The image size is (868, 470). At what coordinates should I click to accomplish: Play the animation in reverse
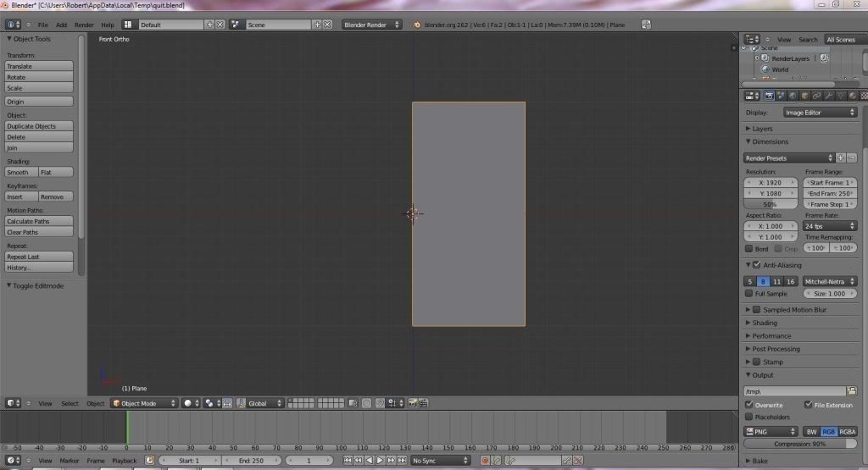(x=370, y=460)
